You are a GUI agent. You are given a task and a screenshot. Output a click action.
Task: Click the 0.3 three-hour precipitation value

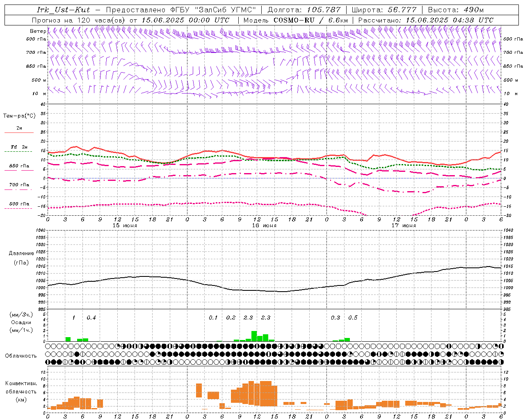point(336,318)
